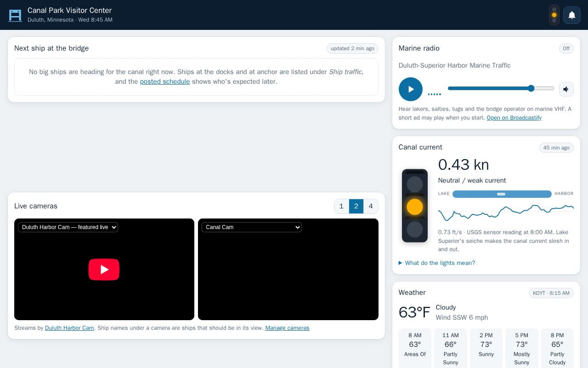Screen dimensions: 588x368
Task: Click the canal current traffic light graphic
Action: (x=415, y=206)
